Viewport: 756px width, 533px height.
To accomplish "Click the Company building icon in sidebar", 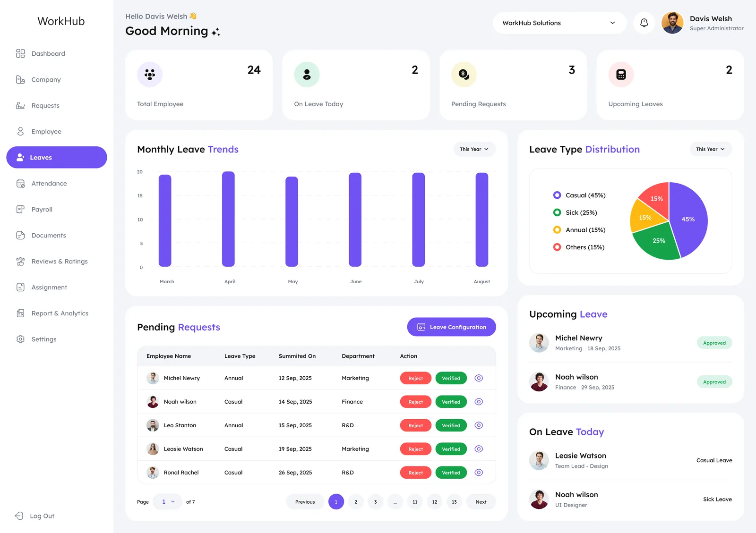I will pos(20,79).
